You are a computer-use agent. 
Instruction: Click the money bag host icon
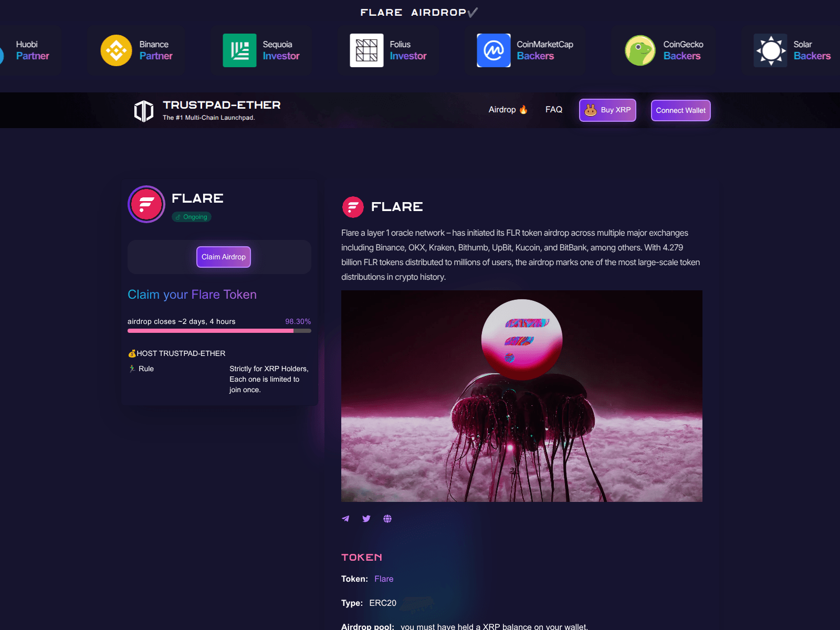coord(132,353)
